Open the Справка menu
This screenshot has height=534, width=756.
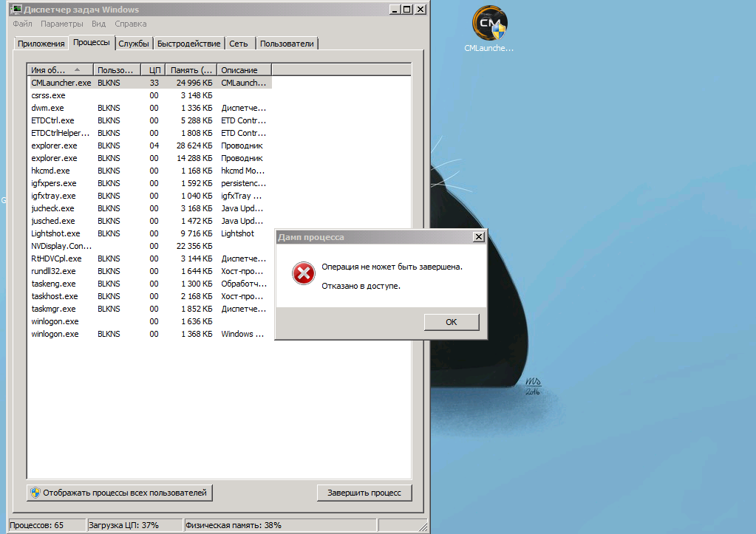[x=130, y=24]
